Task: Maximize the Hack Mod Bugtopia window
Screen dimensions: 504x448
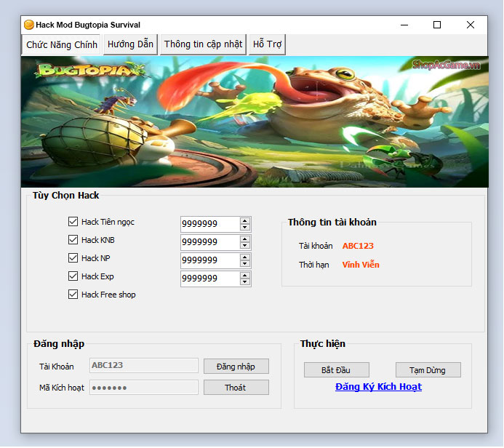Action: tap(437, 25)
